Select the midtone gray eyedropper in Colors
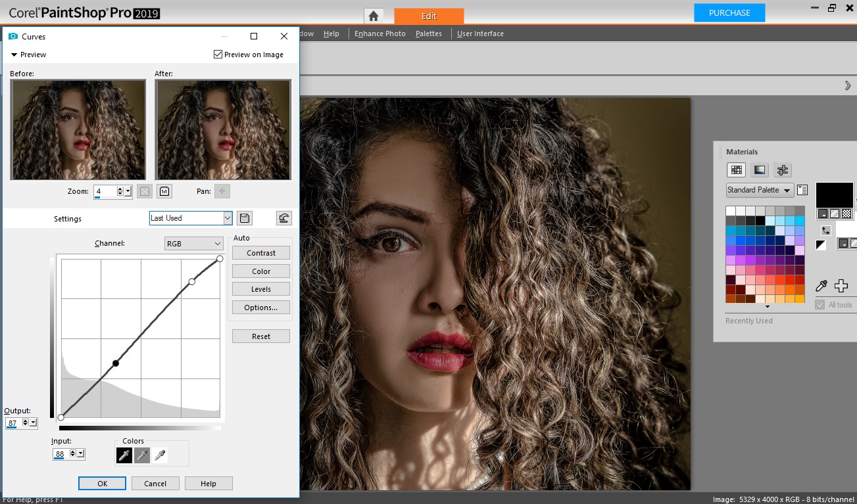Viewport: 857px width, 504px height. coord(142,453)
